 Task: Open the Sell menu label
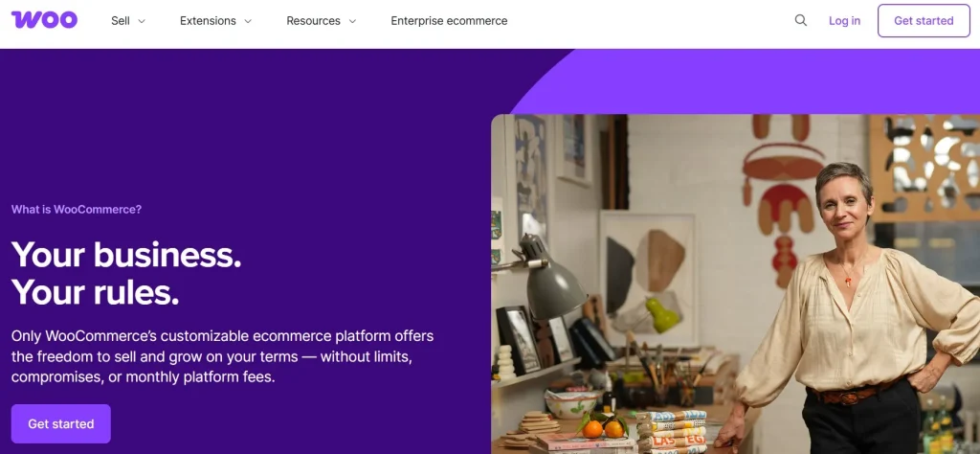(121, 21)
